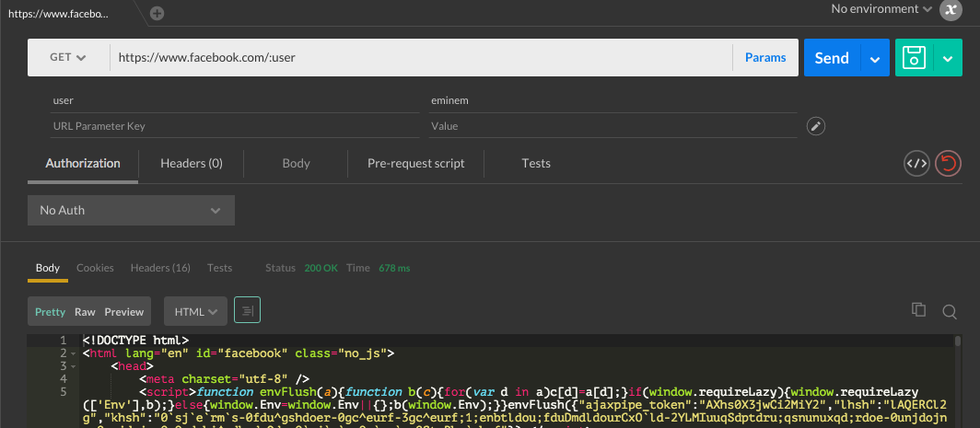
Task: Open the response Tests tab
Action: (x=219, y=268)
